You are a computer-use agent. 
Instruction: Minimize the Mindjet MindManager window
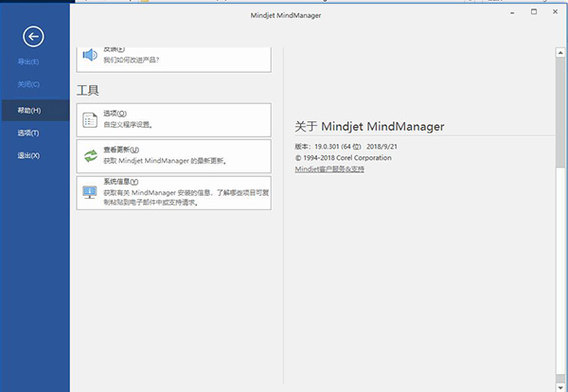coord(511,11)
